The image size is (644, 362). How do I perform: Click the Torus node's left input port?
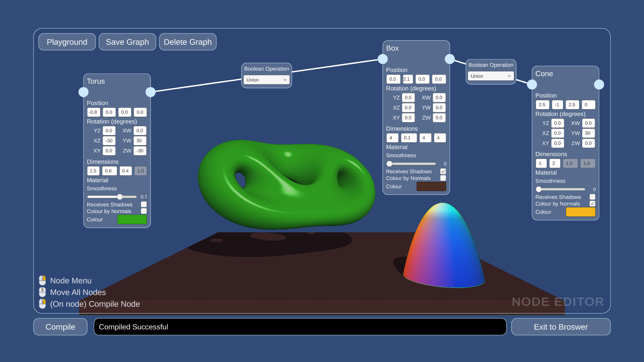click(84, 92)
